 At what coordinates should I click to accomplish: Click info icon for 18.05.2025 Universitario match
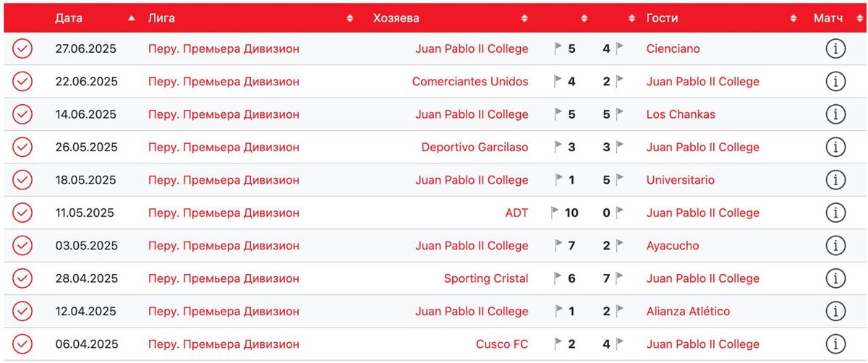(835, 180)
